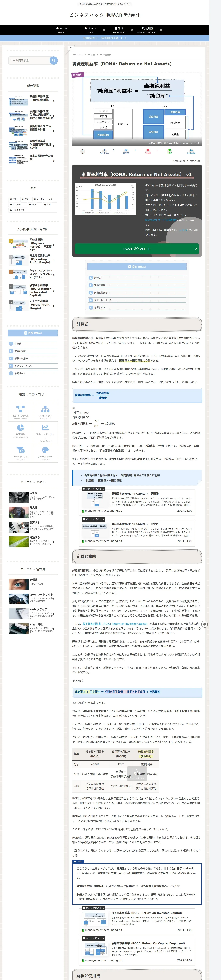
Task: Collapse the article 目次 table of contents
Action: (137, 267)
